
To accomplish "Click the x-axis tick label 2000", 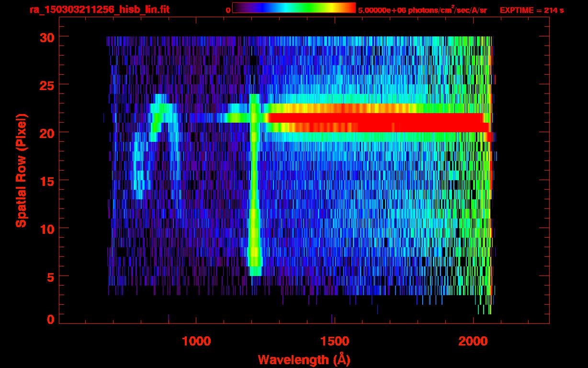I will (x=473, y=341).
